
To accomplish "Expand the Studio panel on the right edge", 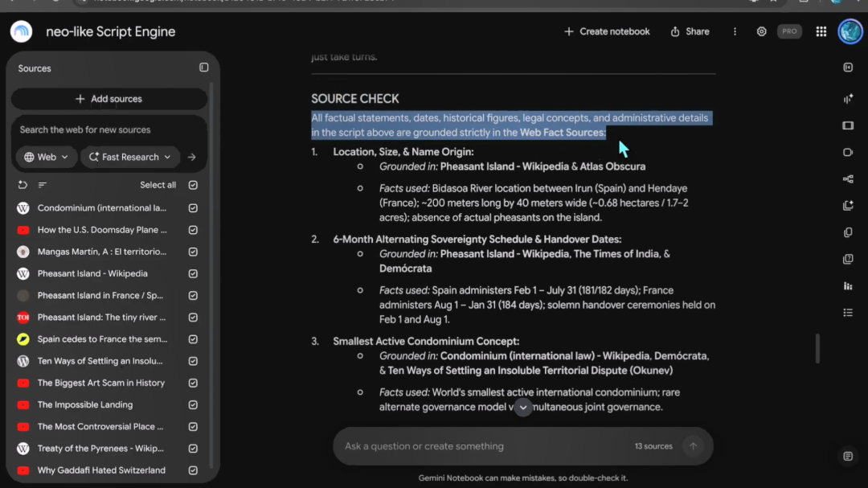I will pos(848,68).
